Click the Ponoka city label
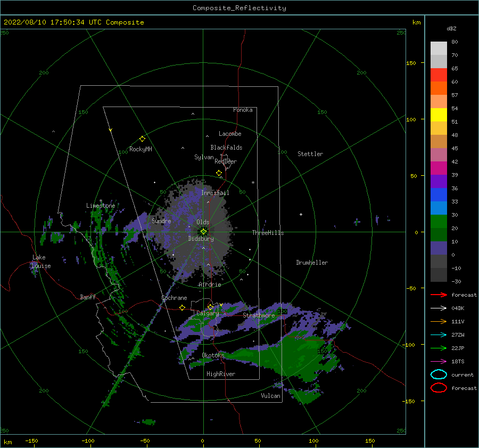This screenshot has width=479, height=448. click(x=243, y=110)
